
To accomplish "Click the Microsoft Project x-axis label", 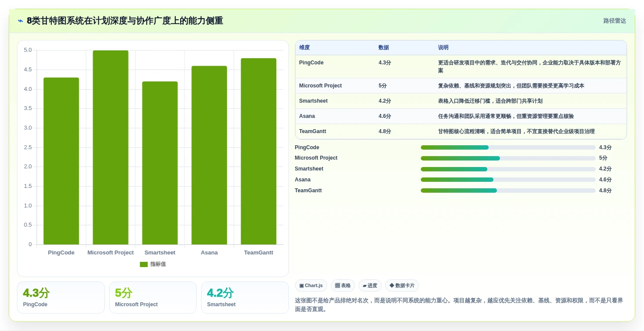I will click(x=111, y=253).
